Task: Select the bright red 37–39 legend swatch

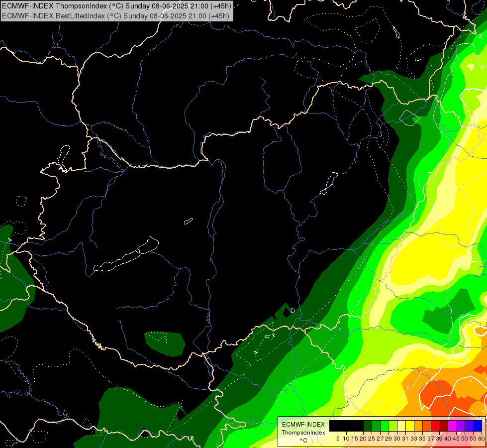Action: click(x=435, y=426)
